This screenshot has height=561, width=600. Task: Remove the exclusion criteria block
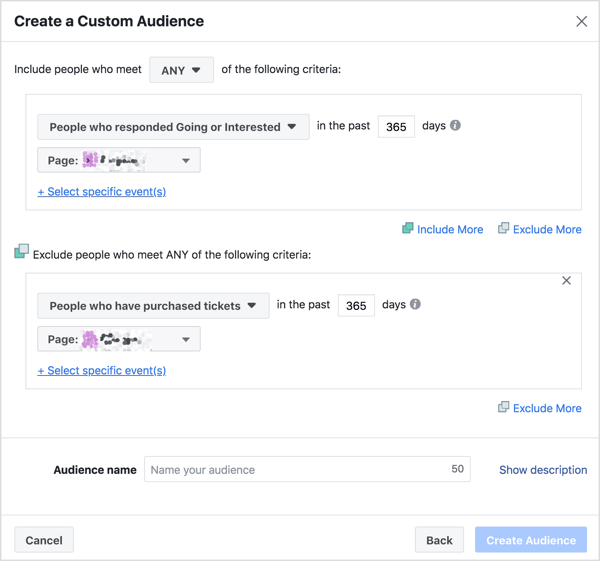point(566,281)
